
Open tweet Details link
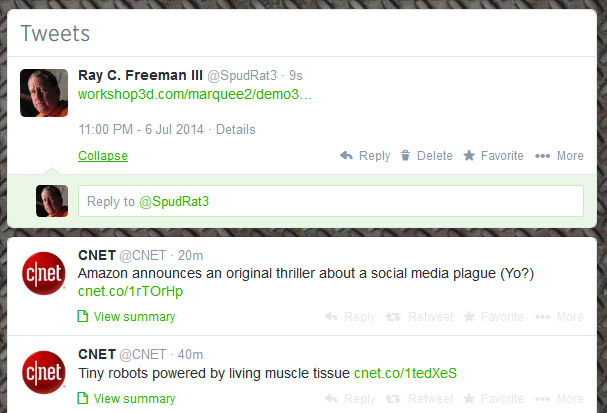point(236,130)
